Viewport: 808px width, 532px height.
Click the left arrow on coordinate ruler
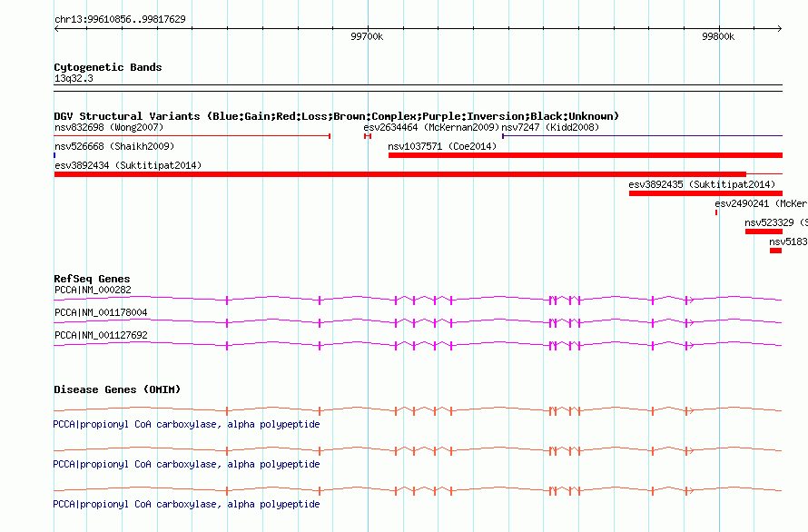click(56, 29)
